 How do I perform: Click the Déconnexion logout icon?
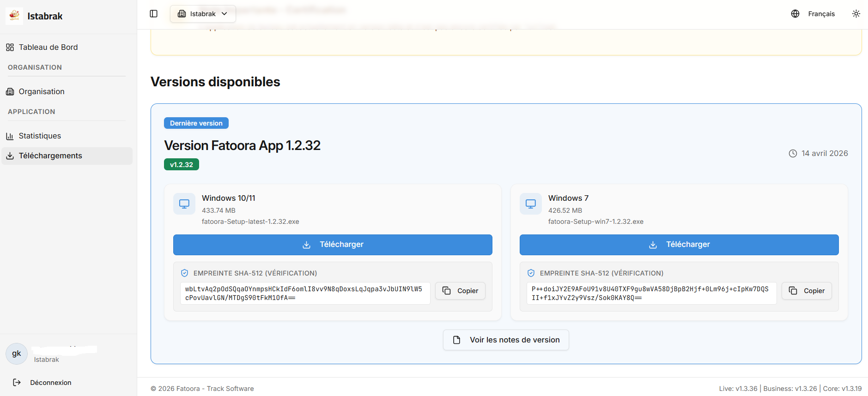click(17, 383)
